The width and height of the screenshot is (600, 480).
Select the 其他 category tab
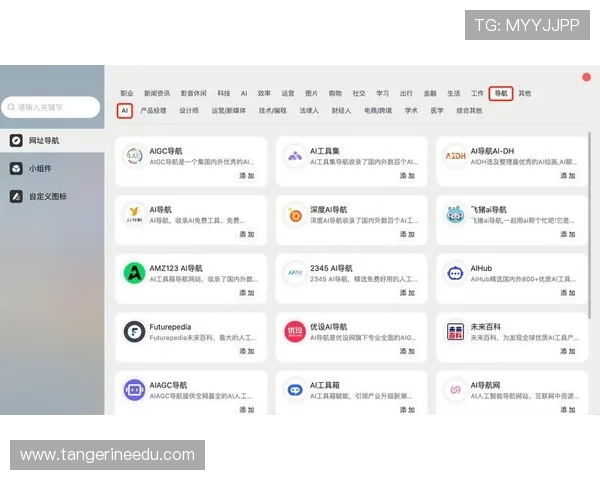point(525,93)
